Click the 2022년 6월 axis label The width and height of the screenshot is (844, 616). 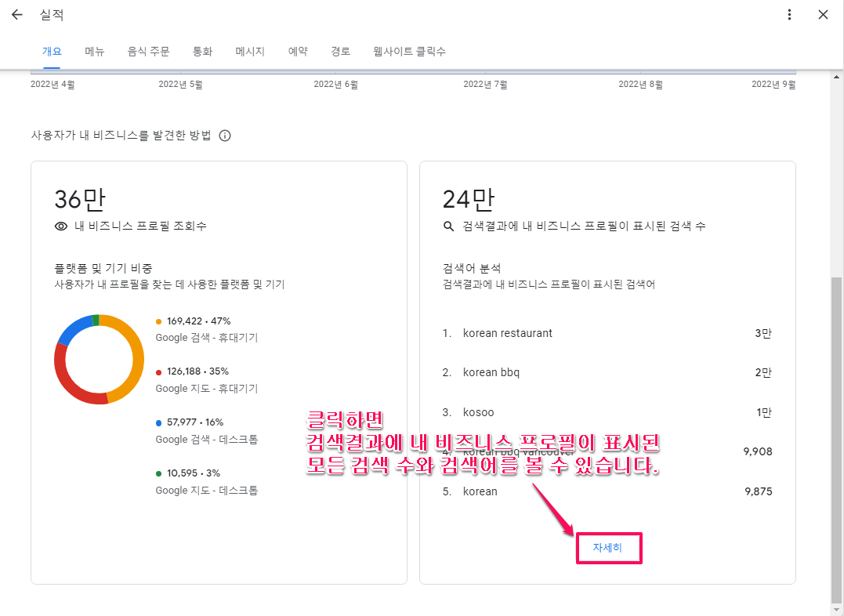coord(336,85)
